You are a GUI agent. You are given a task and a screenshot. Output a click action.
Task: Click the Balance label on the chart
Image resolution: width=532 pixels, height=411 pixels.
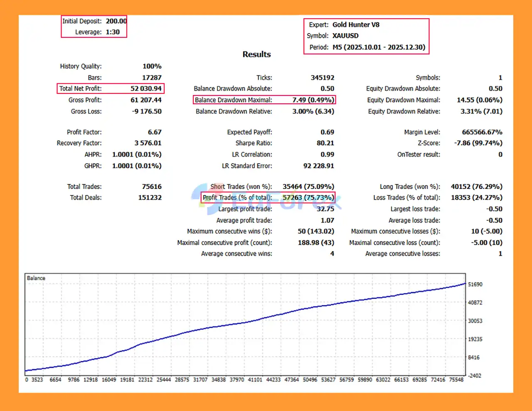click(x=36, y=278)
